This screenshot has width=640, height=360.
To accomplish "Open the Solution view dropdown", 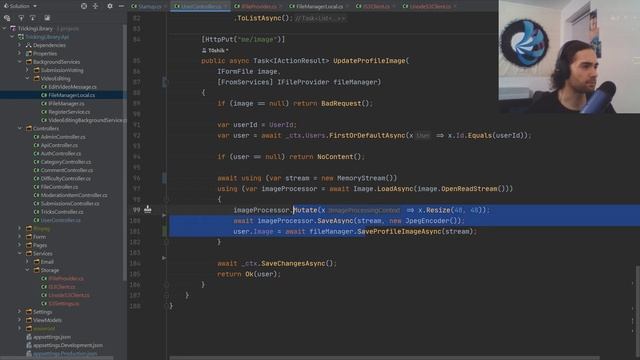I will [20, 6].
